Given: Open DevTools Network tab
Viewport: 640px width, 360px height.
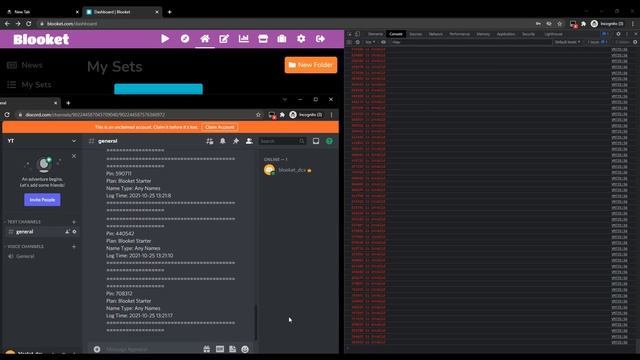Looking at the screenshot, I should (436, 34).
